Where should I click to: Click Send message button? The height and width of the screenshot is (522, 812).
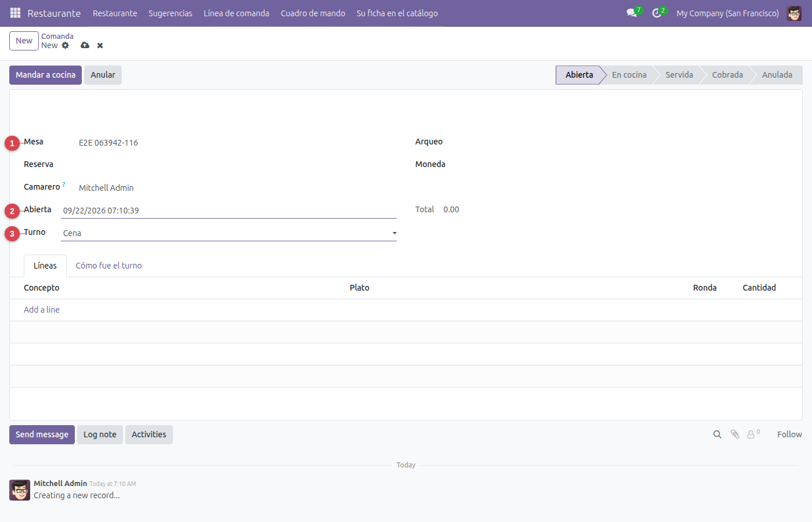click(x=42, y=434)
